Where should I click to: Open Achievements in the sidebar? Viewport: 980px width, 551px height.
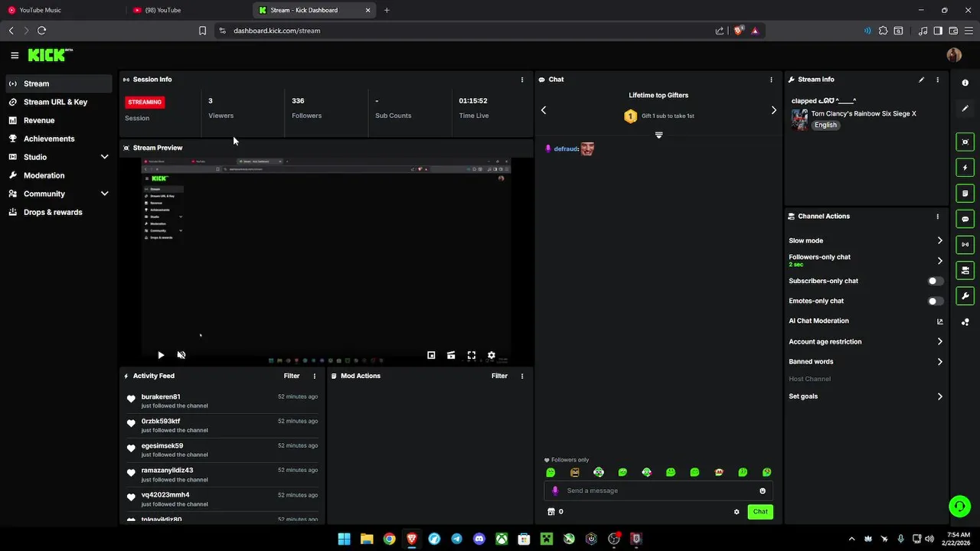coord(59,139)
